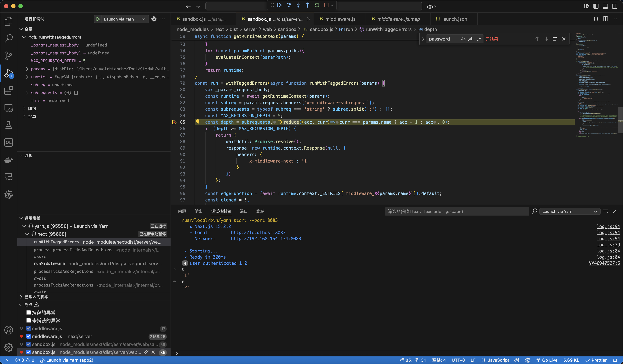The image size is (623, 364).
Task: Open Accounts menu in activity bar
Action: click(x=9, y=330)
